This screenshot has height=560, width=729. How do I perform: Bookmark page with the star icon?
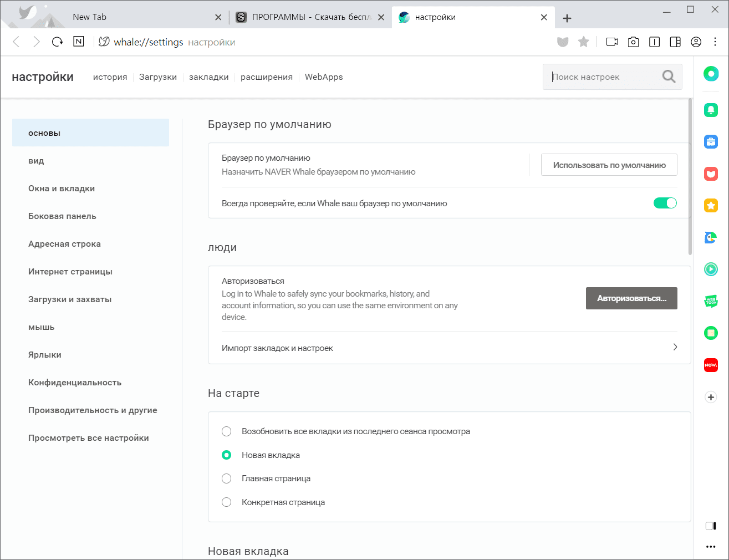(x=583, y=42)
